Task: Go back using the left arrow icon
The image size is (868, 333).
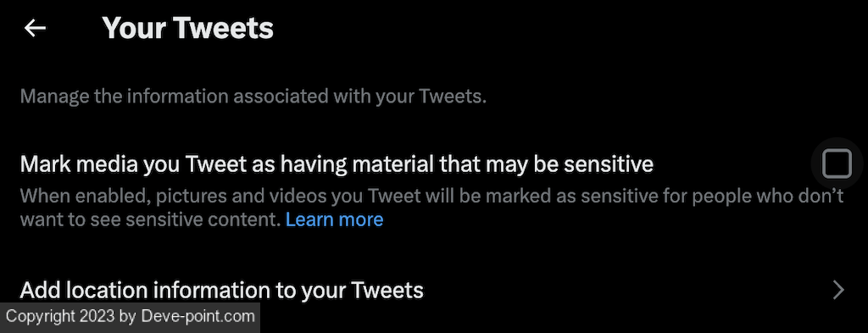Action: (x=35, y=28)
